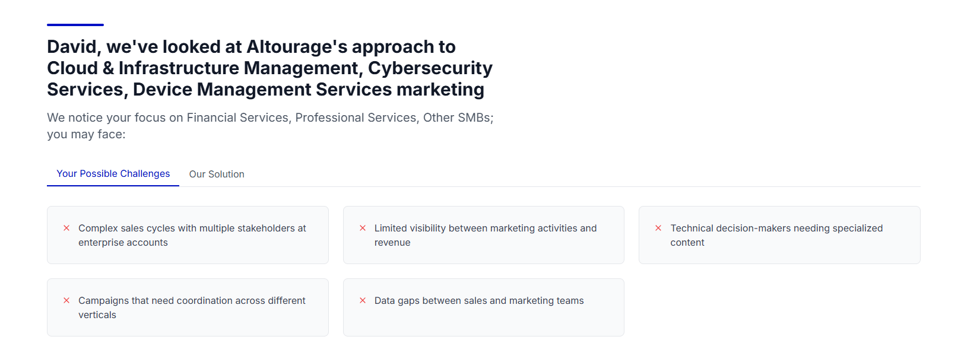Screen dimensions: 980x346
Task: Click the X icon beside Technical decision-makers
Action: [x=658, y=228]
